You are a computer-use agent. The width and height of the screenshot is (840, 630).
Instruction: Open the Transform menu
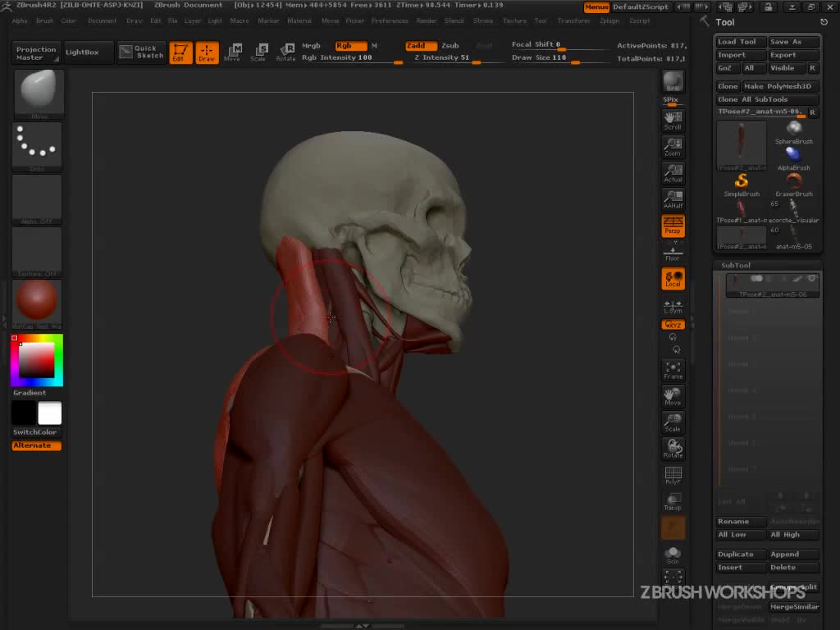point(573,21)
